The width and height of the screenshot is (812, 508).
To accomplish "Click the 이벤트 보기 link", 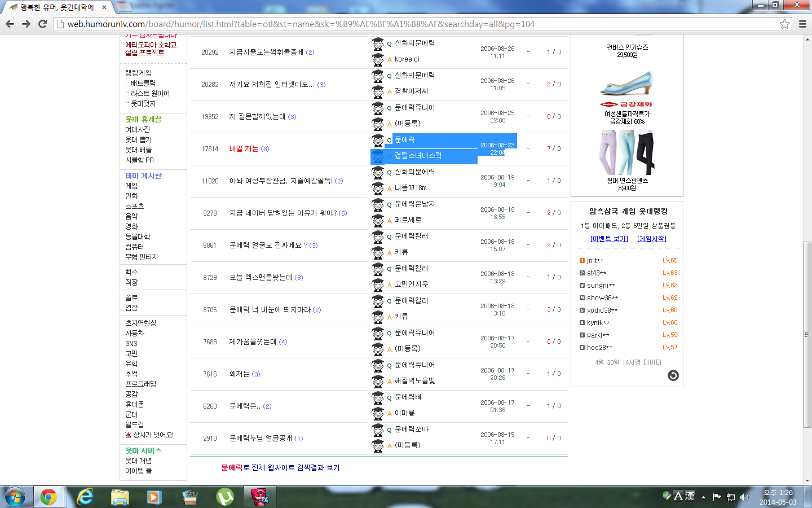I will [609, 239].
